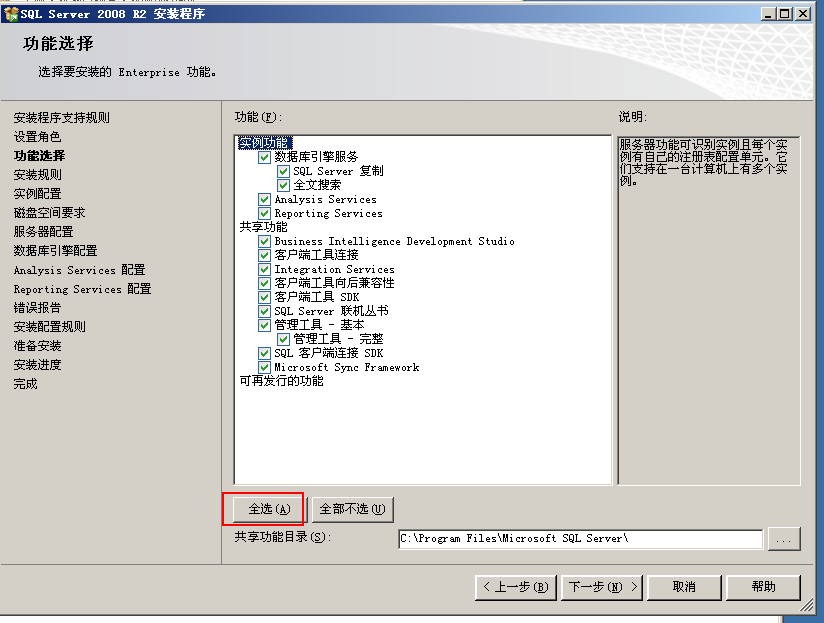The width and height of the screenshot is (824, 623).
Task: Toggle the Integration Services checkbox
Action: point(264,269)
